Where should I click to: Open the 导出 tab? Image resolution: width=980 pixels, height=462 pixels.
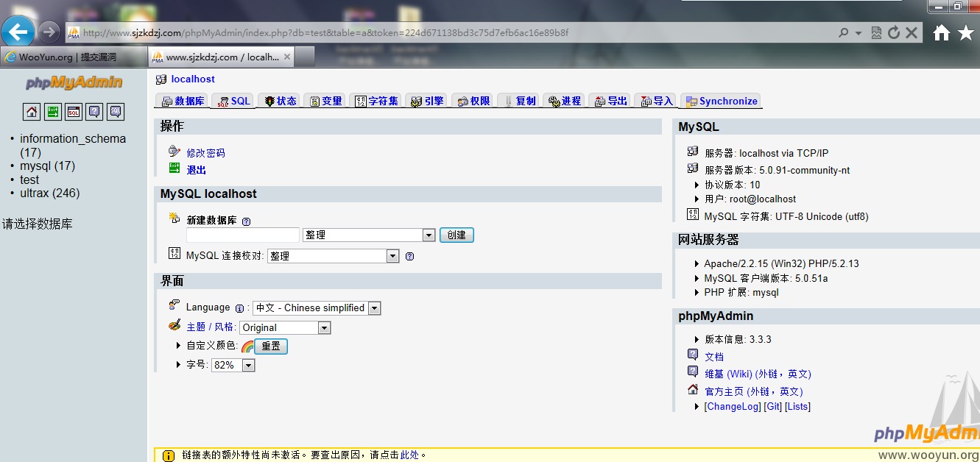pos(610,102)
